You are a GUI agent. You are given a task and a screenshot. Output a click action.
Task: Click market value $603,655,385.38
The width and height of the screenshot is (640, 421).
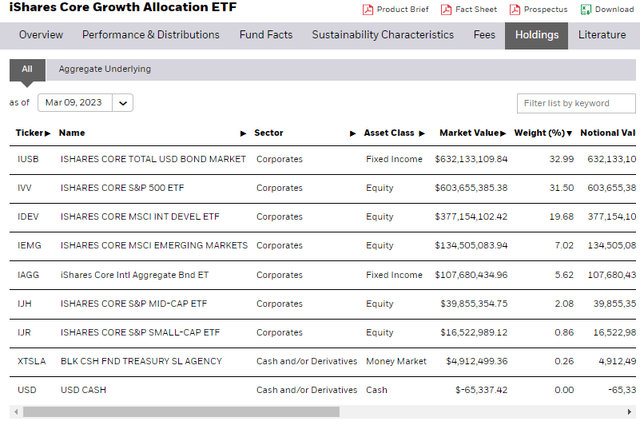[471, 188]
